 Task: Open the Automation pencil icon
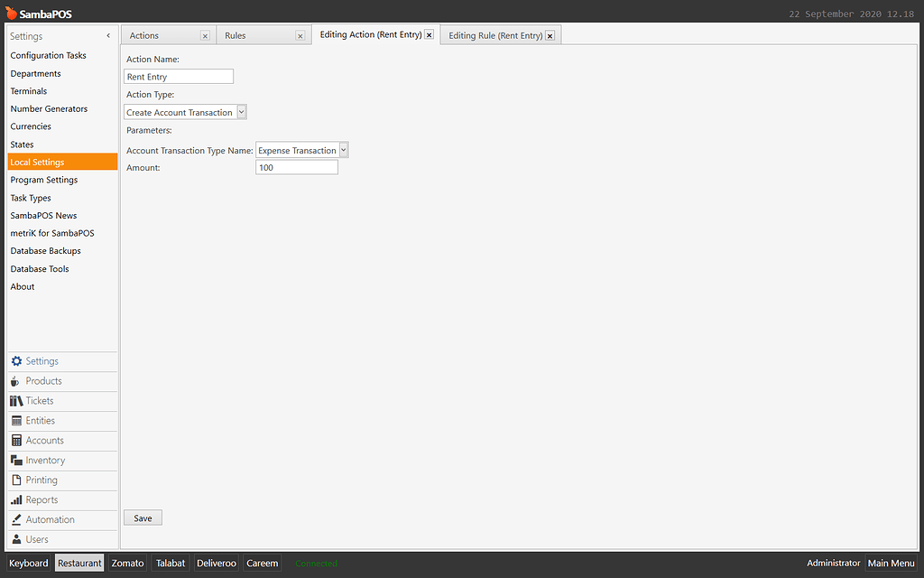(x=18, y=519)
